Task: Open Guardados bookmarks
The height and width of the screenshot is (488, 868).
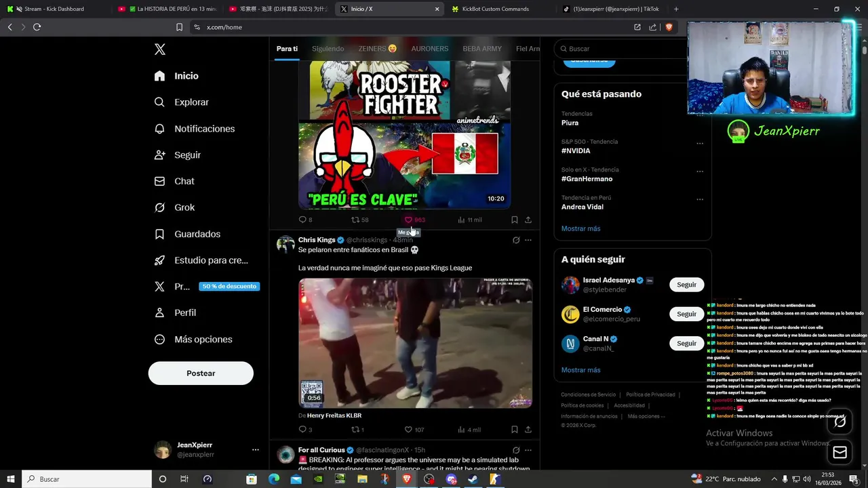Action: click(187, 234)
